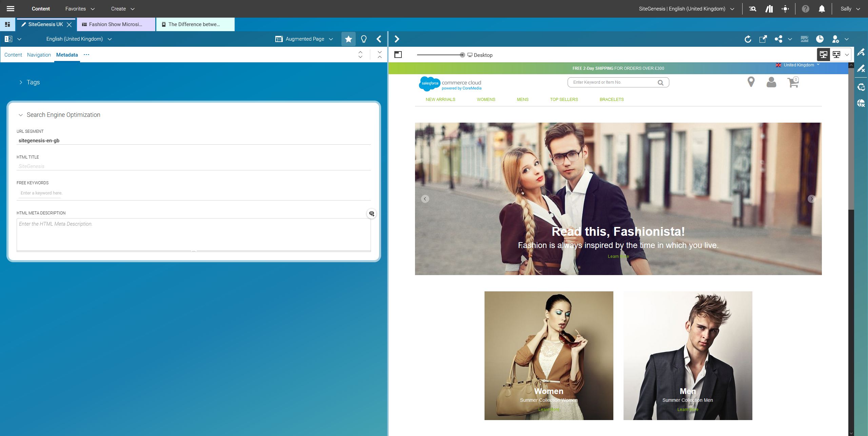Open preview in new window icon

(763, 39)
